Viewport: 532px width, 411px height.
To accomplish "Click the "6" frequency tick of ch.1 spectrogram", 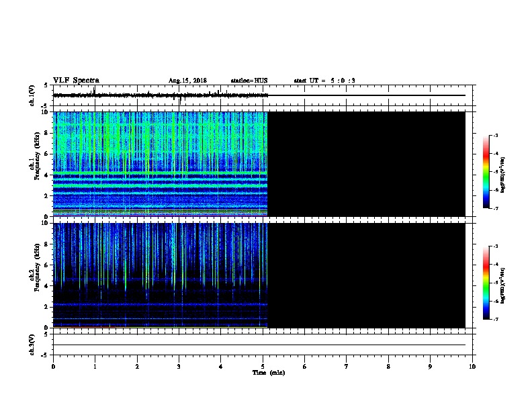I will click(46, 154).
